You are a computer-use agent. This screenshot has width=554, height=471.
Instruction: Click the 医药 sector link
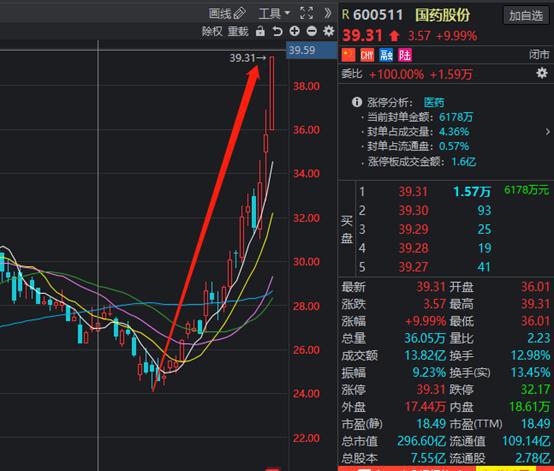[x=434, y=102]
